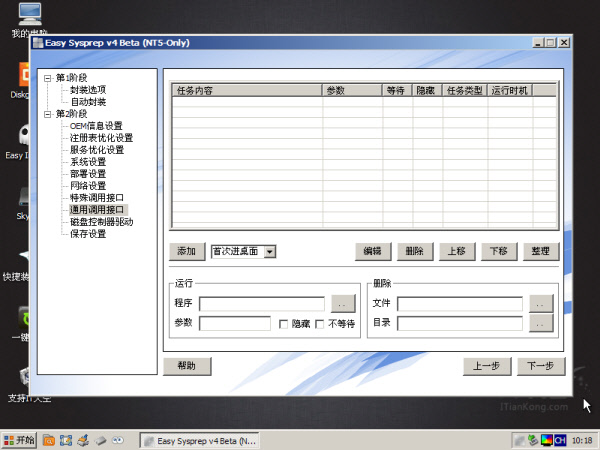This screenshot has width=600, height=450.
Task: Click the clock showing 10:18
Action: pos(582,440)
